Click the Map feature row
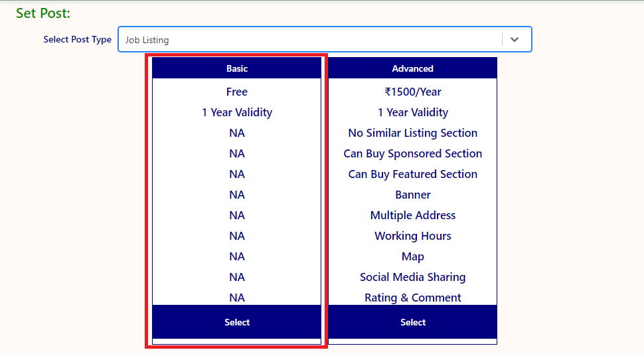The image size is (644, 354). click(x=412, y=256)
